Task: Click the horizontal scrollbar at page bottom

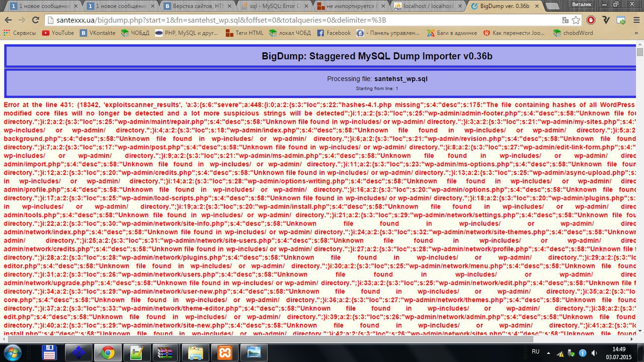Action: 267,339
